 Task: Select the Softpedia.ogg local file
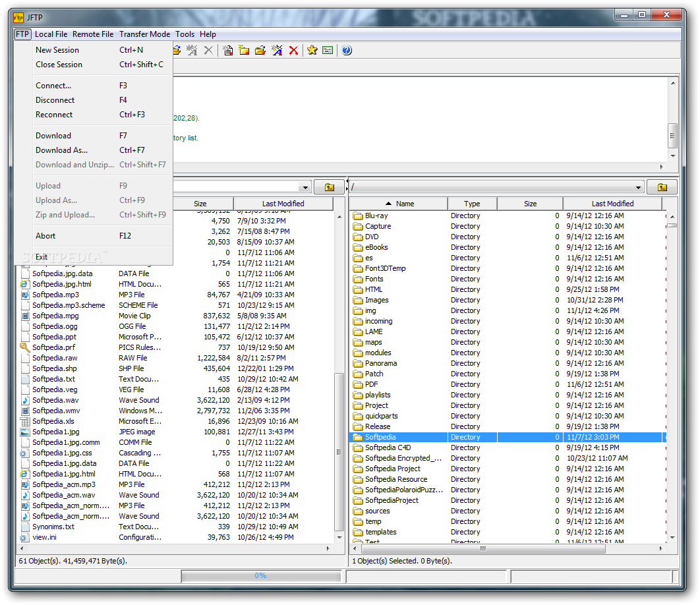[55, 326]
